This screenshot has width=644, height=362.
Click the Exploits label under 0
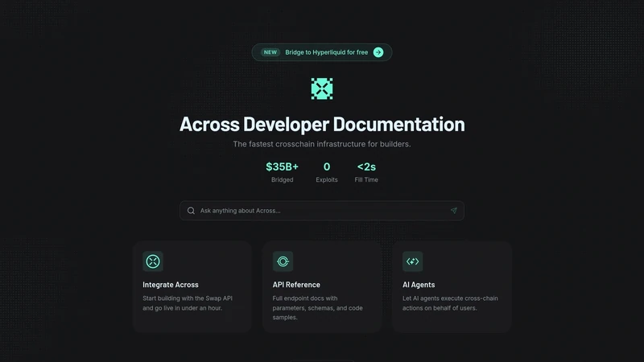point(327,179)
